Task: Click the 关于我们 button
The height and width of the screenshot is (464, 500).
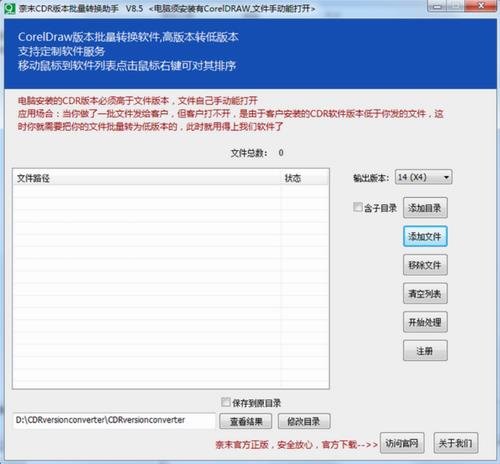Action: 456,443
